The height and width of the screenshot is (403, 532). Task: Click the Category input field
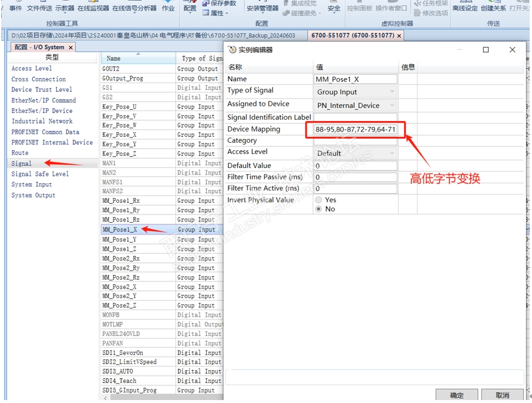pos(355,141)
